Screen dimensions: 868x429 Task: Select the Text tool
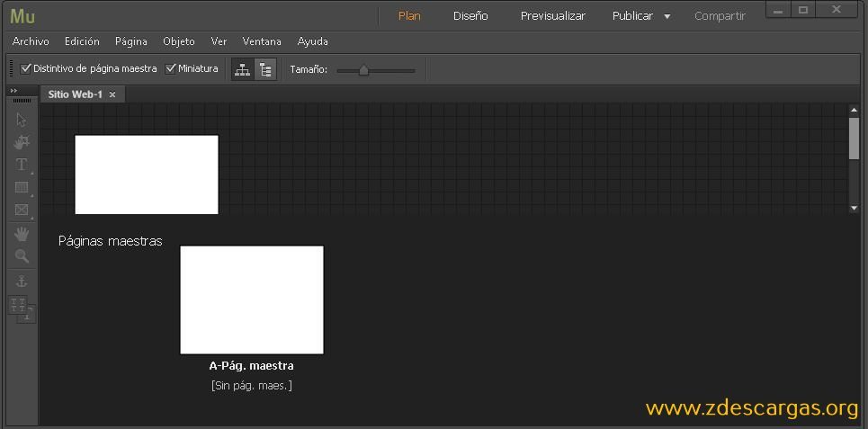[x=22, y=165]
